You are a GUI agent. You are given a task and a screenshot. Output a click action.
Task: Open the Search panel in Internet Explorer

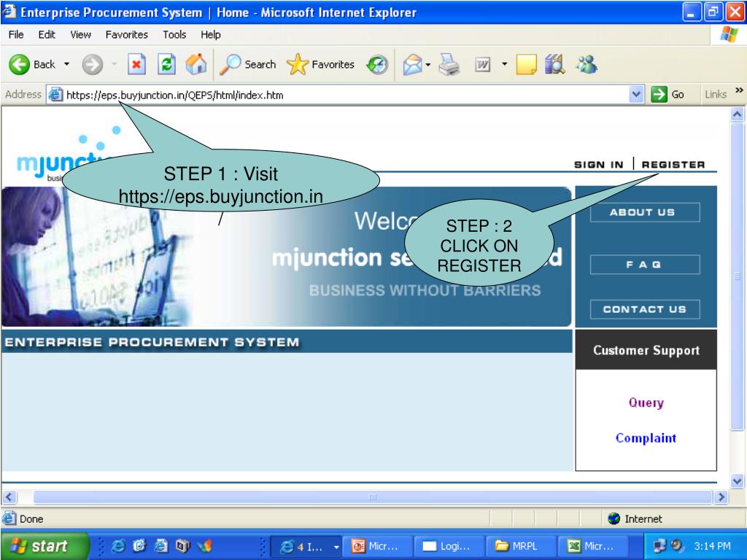pyautogui.click(x=248, y=64)
